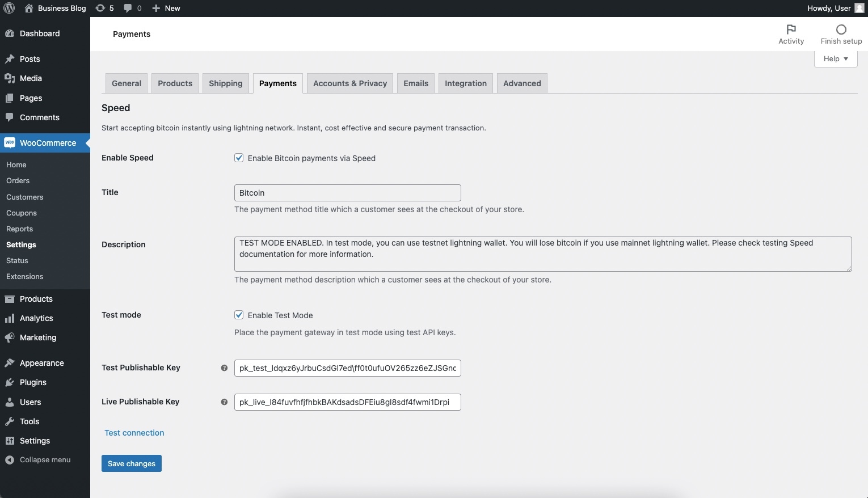Click the Analytics bar chart icon
The height and width of the screenshot is (498, 868).
click(x=10, y=318)
